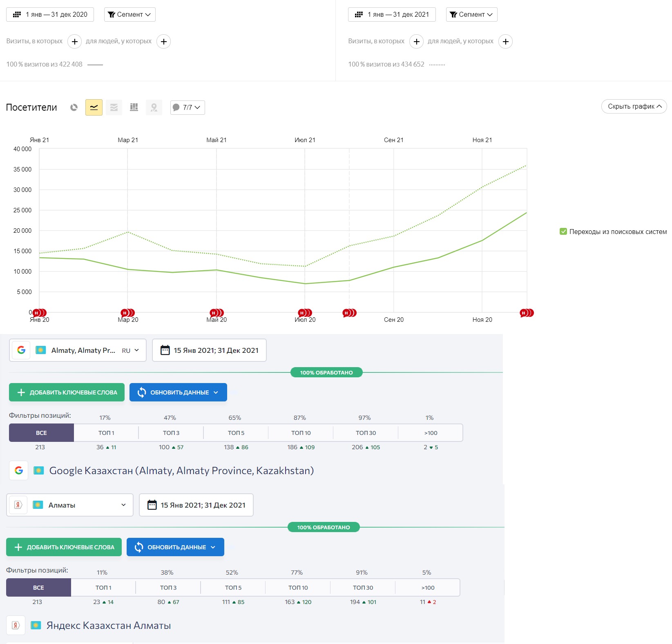This screenshot has width=672, height=644.
Task: Click the note marker at Июл 20
Action: pos(305,313)
